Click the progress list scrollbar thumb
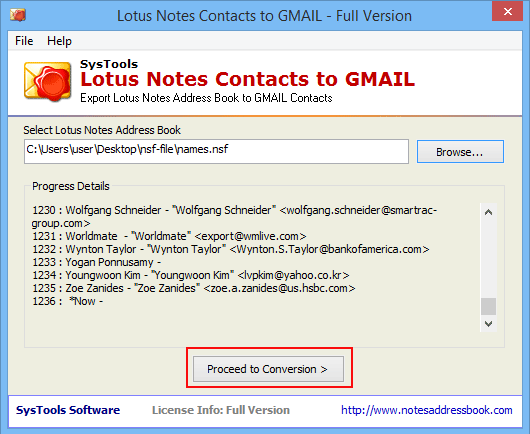Image resolution: width=530 pixels, height=434 pixels. click(488, 306)
